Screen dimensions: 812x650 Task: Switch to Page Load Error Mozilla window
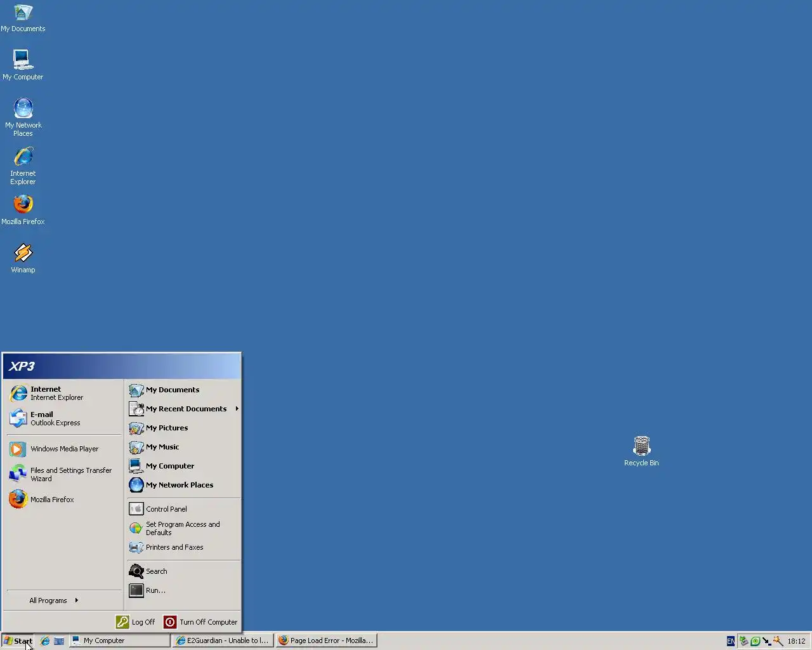[326, 640]
